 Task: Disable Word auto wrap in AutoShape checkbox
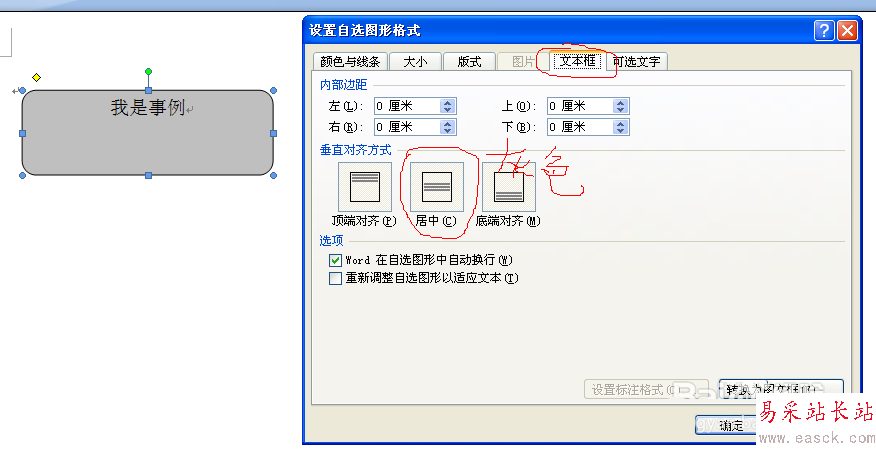(335, 260)
